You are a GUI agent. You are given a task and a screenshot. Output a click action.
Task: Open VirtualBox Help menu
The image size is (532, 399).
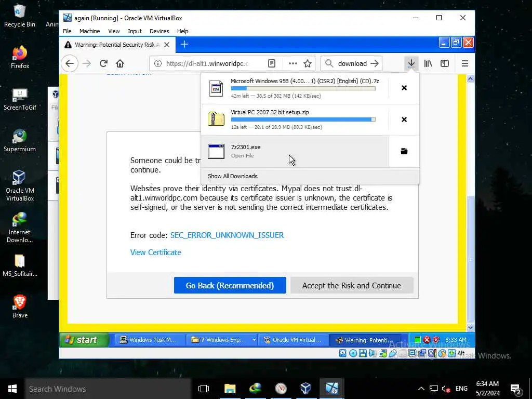(x=182, y=31)
